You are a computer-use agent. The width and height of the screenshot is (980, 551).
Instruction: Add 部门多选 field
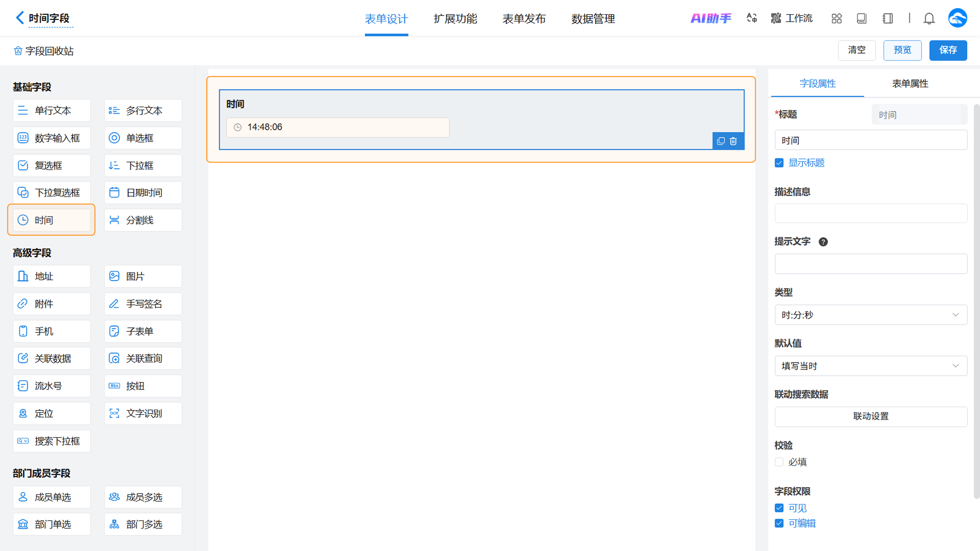pos(143,524)
